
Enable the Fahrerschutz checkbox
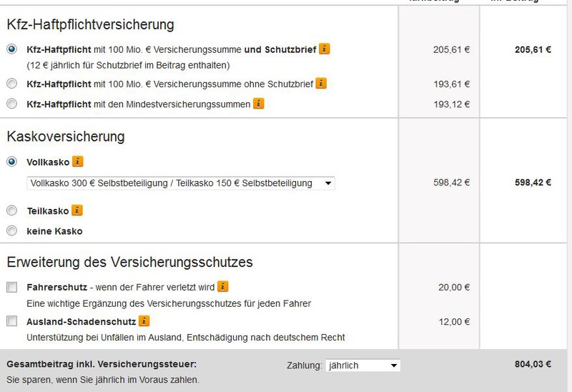[x=11, y=288]
